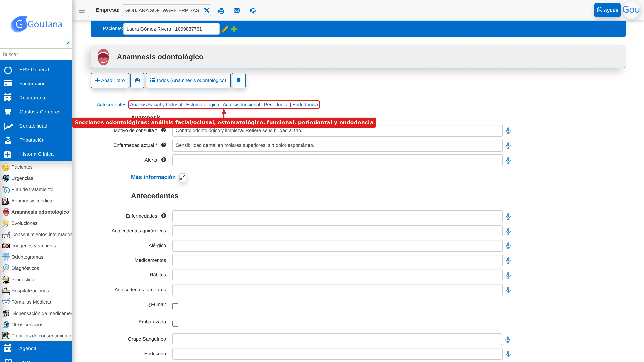This screenshot has width=644, height=362.
Task: Open the Paciente selector field
Action: tap(171, 29)
